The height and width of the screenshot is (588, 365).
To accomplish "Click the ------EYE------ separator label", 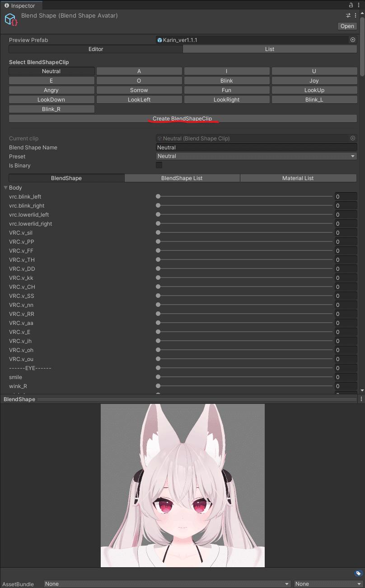I will click(30, 368).
